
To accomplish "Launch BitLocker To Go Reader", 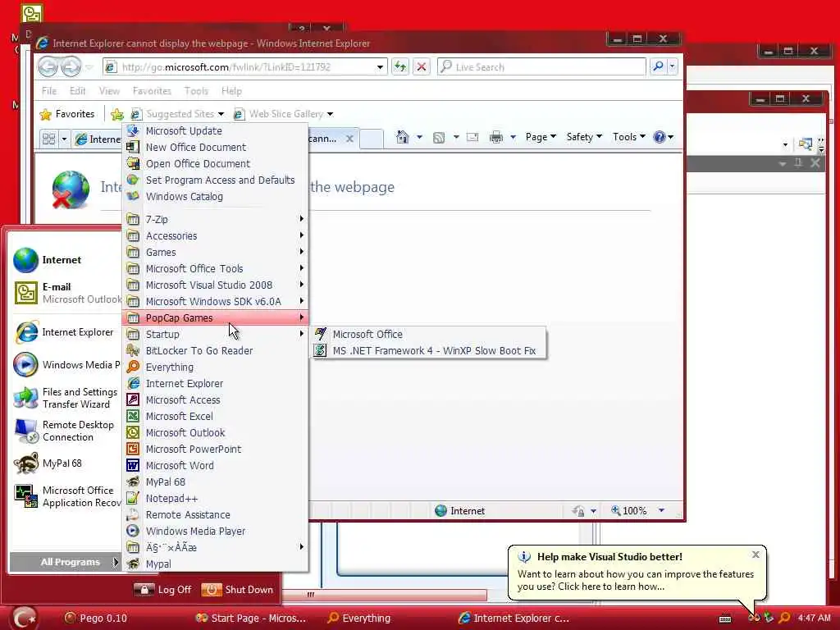I will pos(215,351).
